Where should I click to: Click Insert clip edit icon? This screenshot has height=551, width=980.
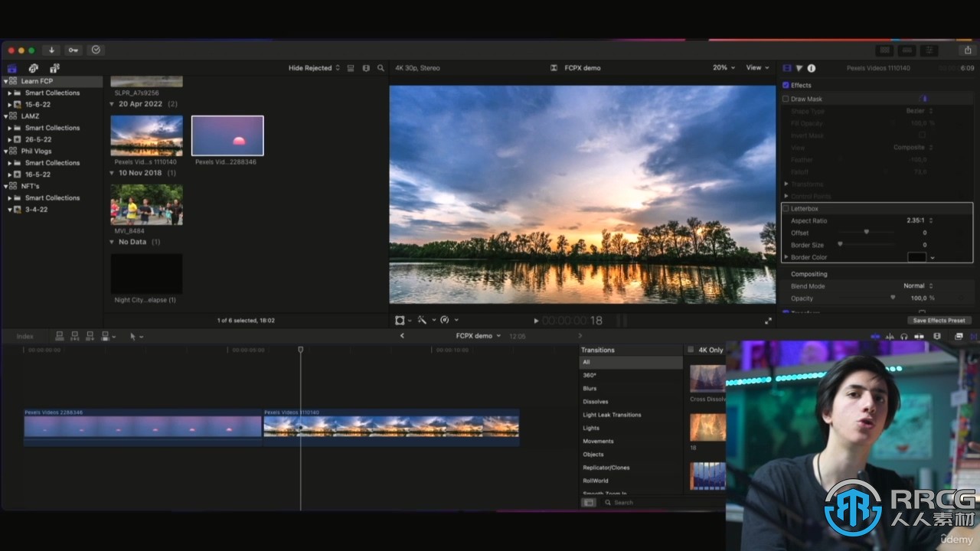coord(74,336)
